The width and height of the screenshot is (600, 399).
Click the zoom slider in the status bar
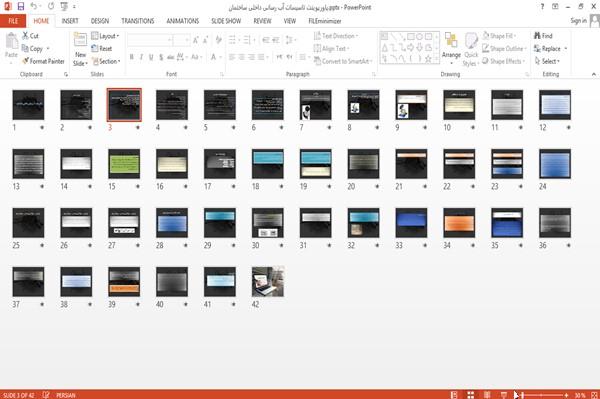click(543, 395)
